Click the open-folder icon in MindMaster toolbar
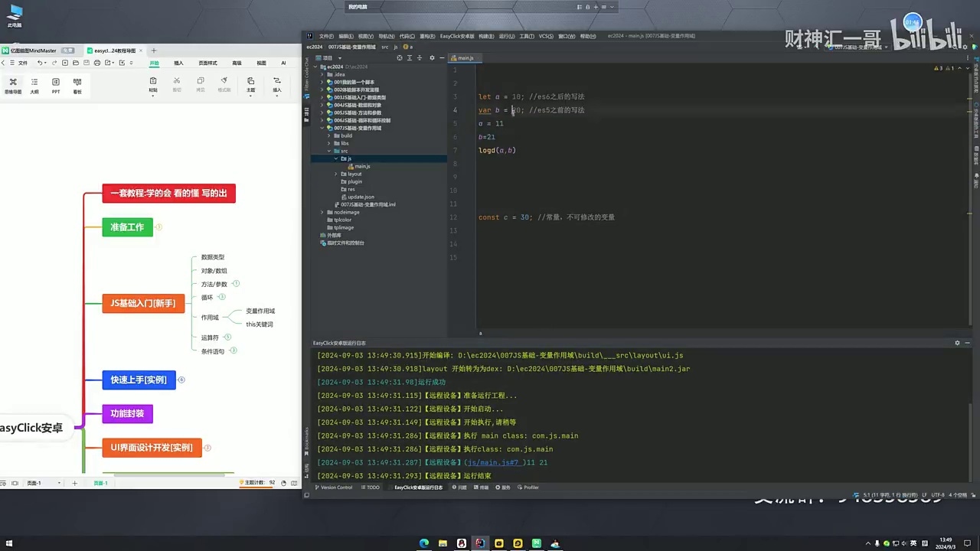 coord(76,63)
